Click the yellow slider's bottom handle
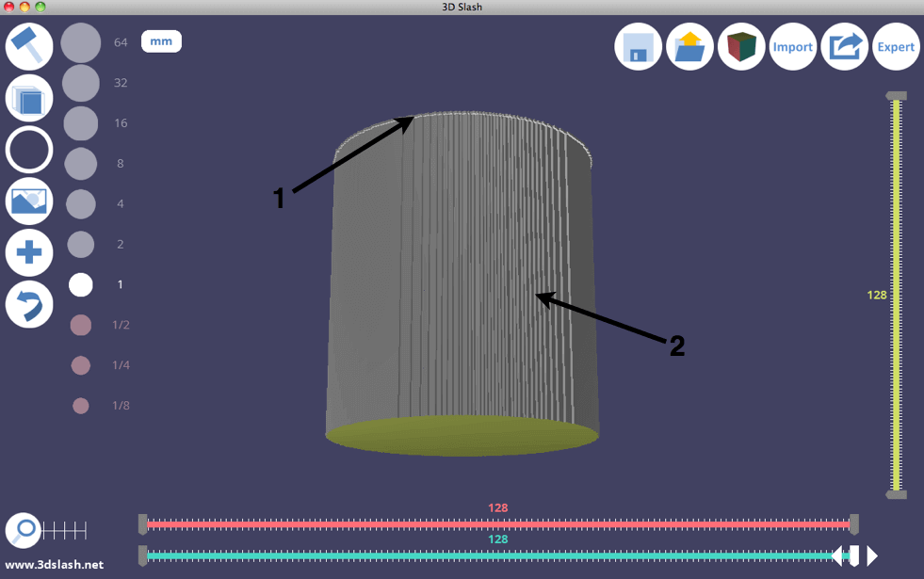The width and height of the screenshot is (924, 579). click(897, 495)
